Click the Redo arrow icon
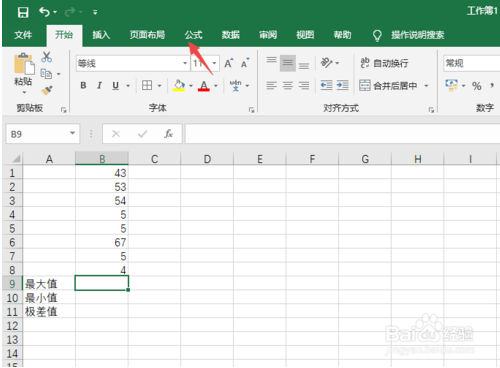The height and width of the screenshot is (368, 500). coord(70,12)
